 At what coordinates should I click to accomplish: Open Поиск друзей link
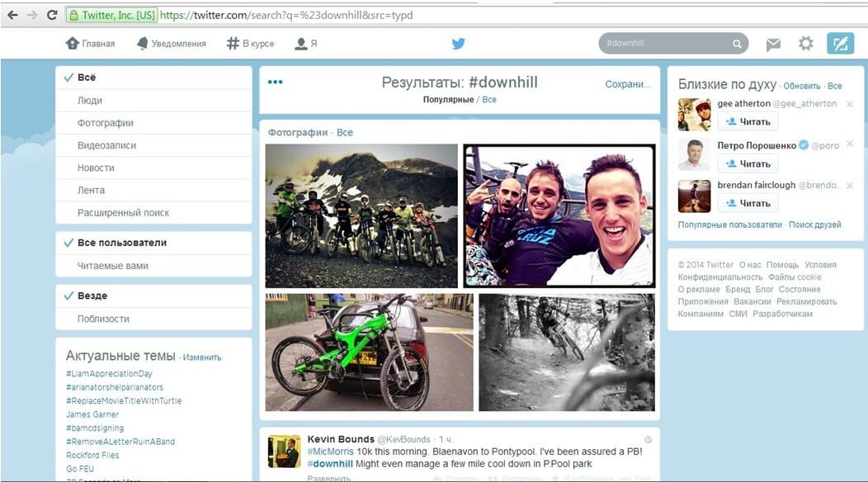[x=815, y=225]
